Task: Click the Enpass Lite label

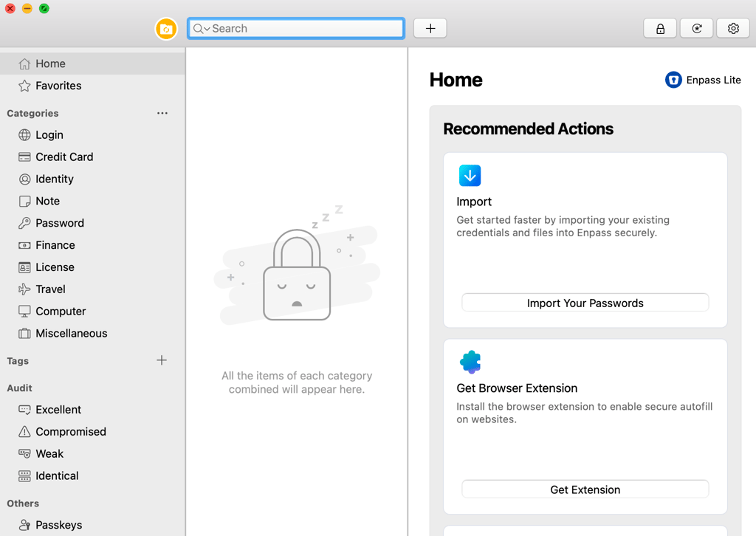Action: (713, 80)
